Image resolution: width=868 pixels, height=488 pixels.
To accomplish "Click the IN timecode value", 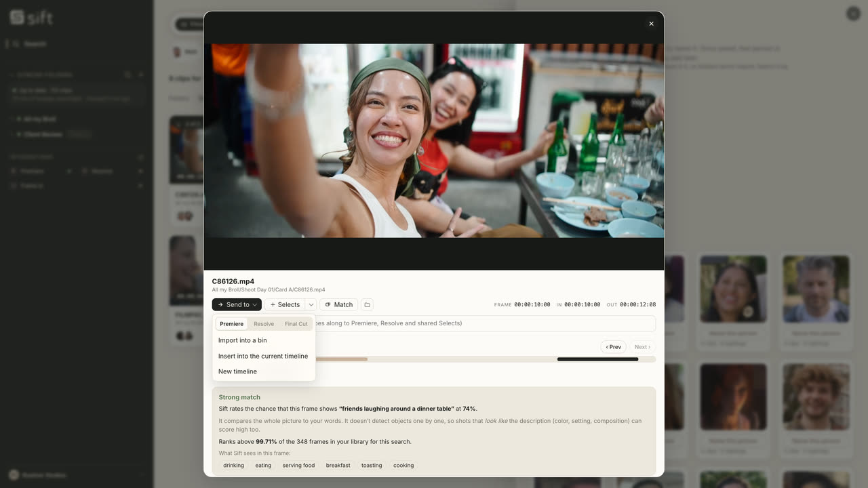I will tap(582, 305).
